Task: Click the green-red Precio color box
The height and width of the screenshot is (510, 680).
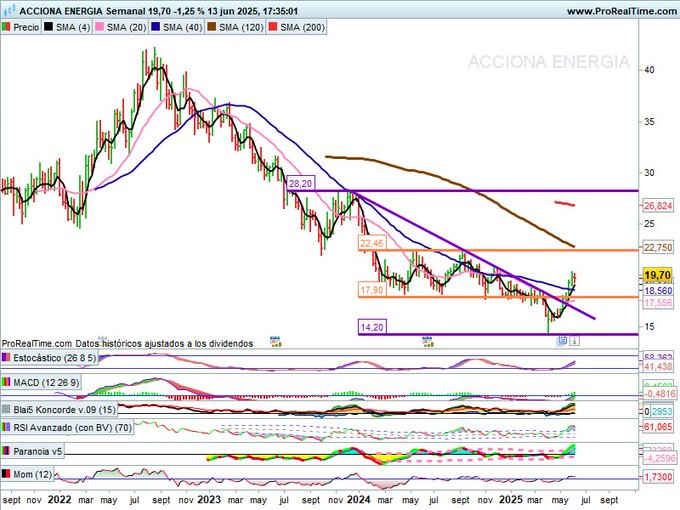Action: click(x=6, y=27)
